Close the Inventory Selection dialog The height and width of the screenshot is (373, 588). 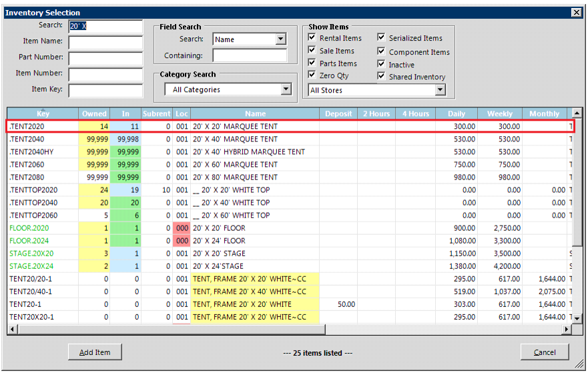click(x=576, y=12)
